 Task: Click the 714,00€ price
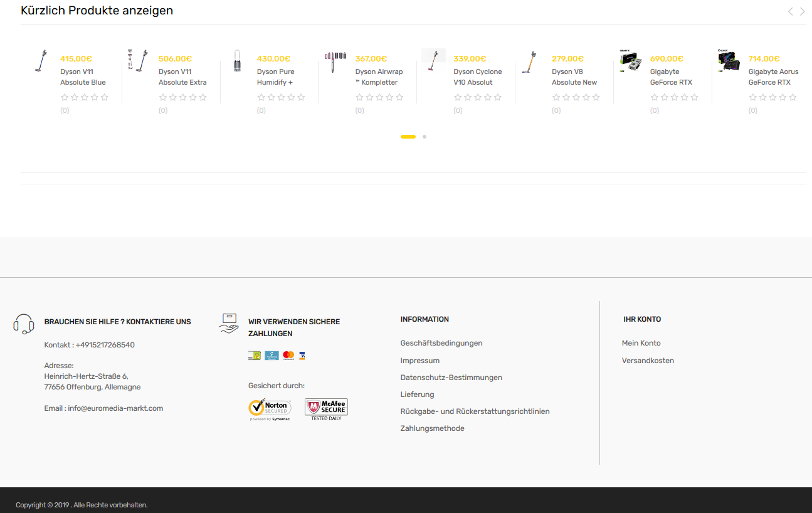tap(764, 59)
